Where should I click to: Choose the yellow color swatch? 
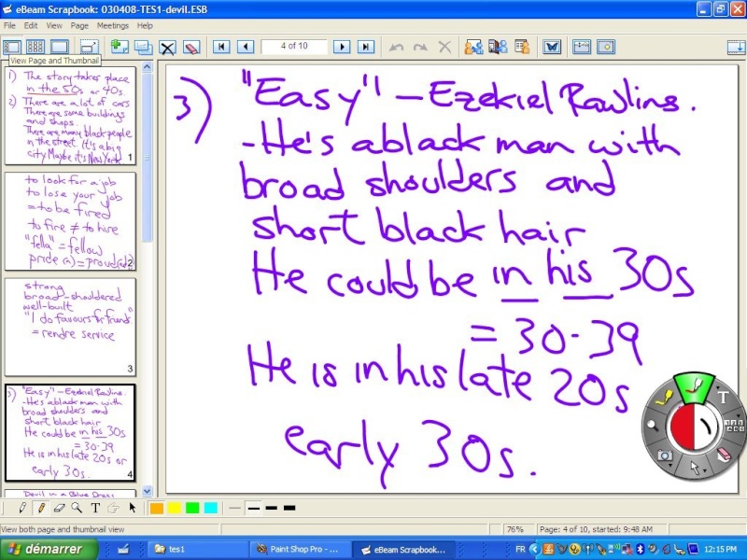coord(175,508)
